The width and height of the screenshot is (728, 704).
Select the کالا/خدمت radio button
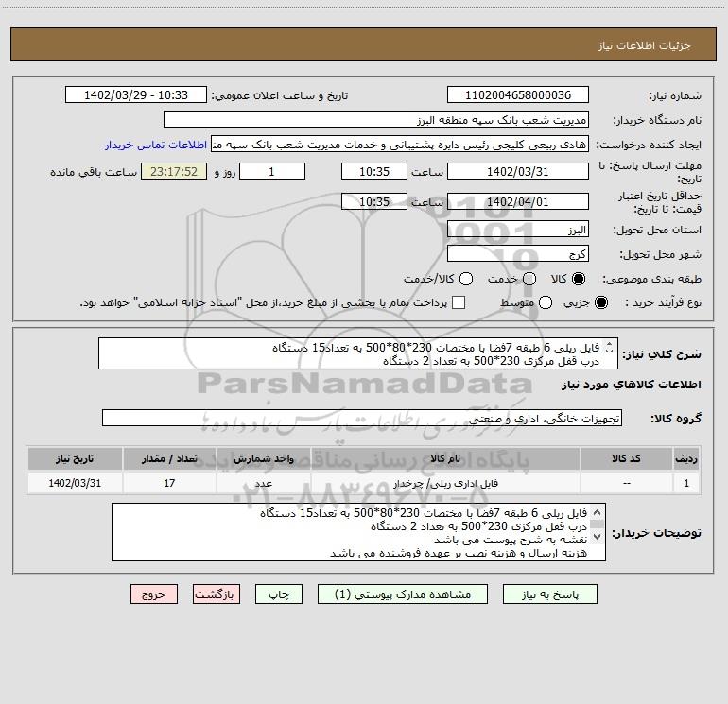466,279
